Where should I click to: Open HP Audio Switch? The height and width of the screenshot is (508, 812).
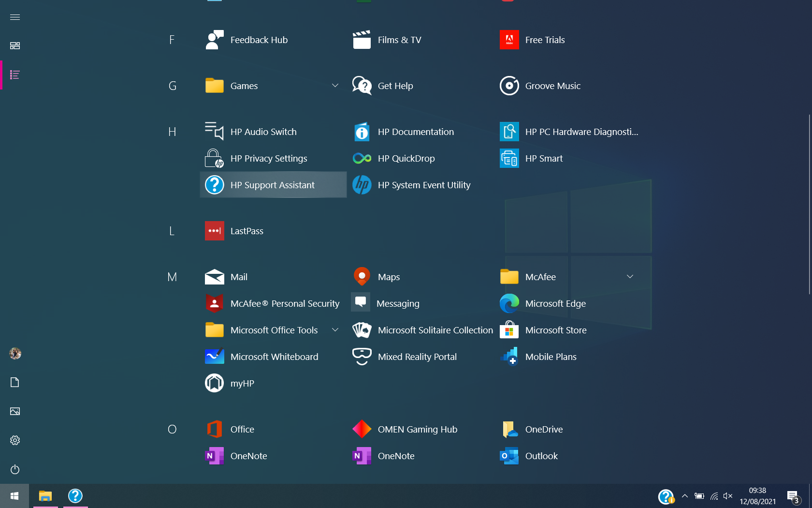[x=273, y=132]
